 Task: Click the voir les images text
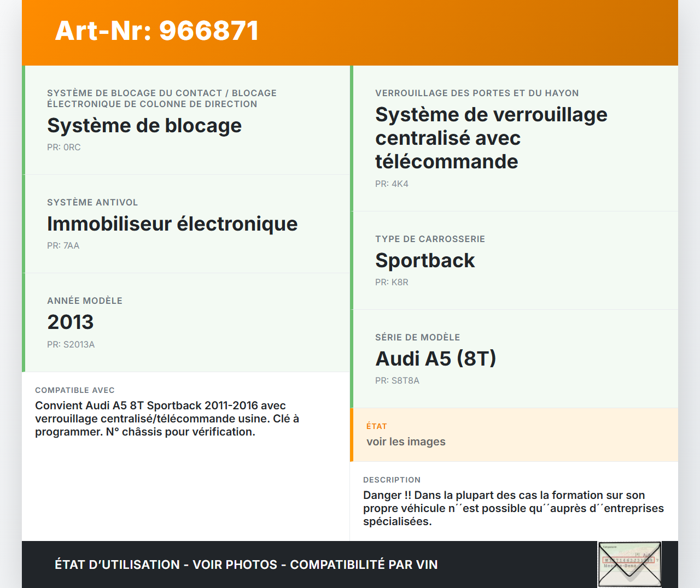[x=406, y=442]
